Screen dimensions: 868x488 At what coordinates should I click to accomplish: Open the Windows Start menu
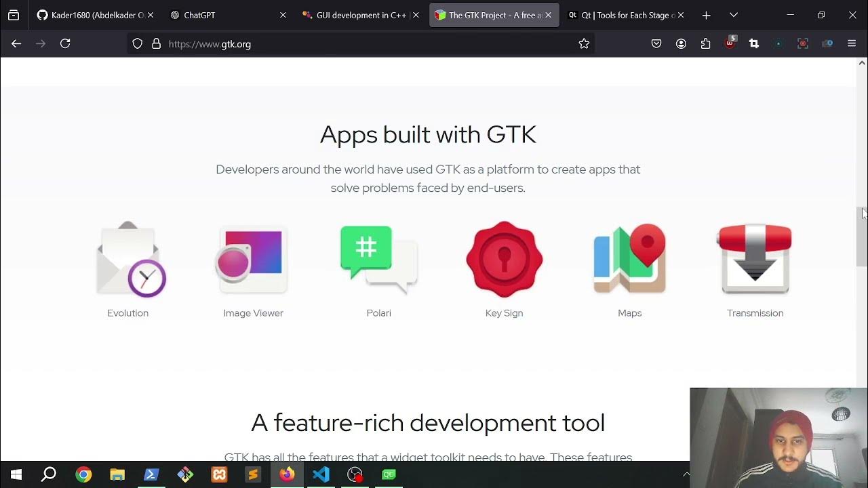pos(16,474)
